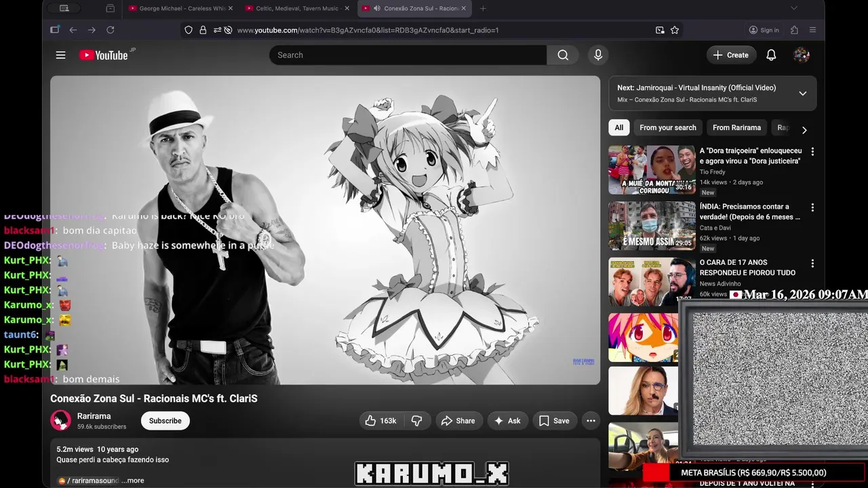Show more filter chips with the arrow
This screenshot has width=868, height=488.
[x=804, y=129]
